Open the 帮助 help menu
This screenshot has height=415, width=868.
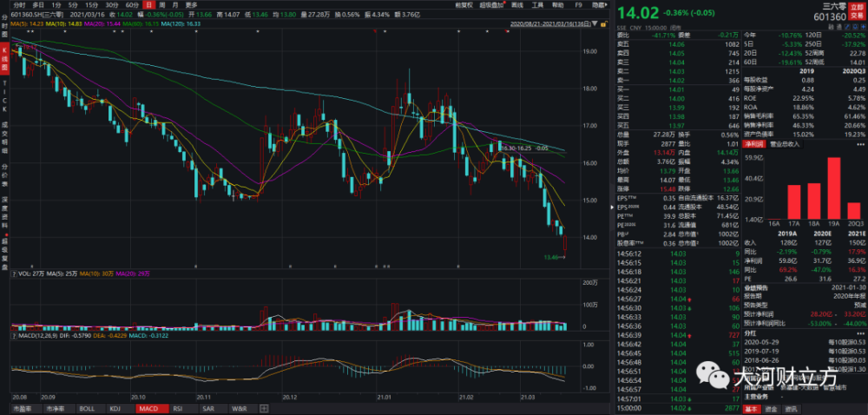coord(558,4)
